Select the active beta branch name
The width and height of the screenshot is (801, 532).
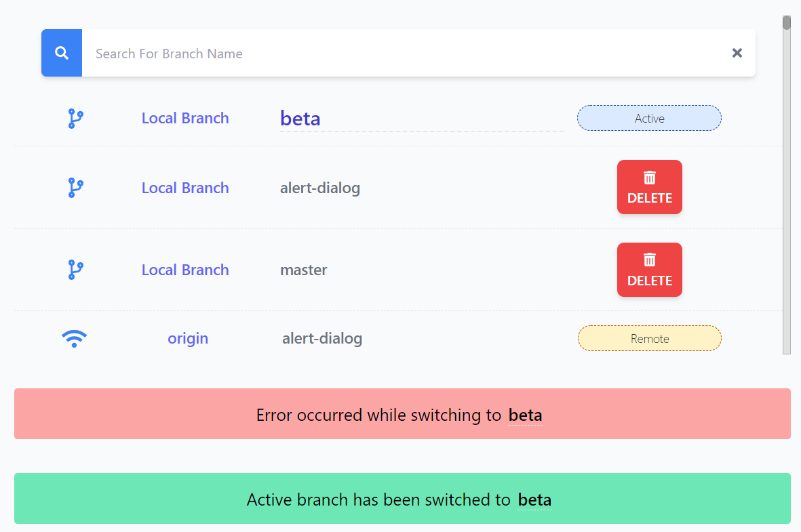[300, 119]
